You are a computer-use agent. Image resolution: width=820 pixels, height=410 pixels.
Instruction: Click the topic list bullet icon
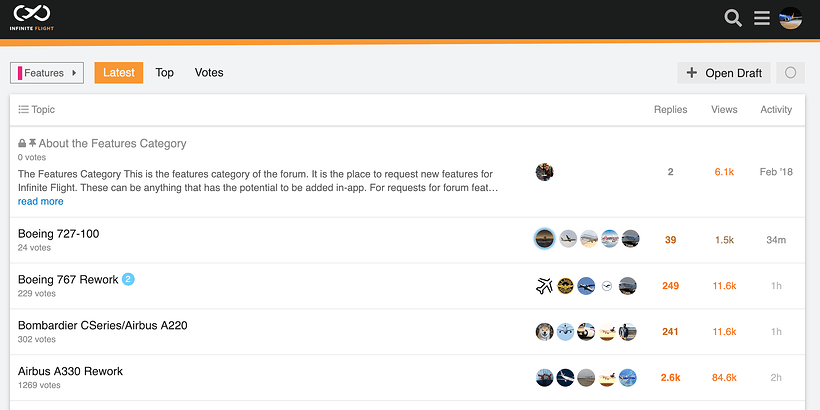coord(24,110)
